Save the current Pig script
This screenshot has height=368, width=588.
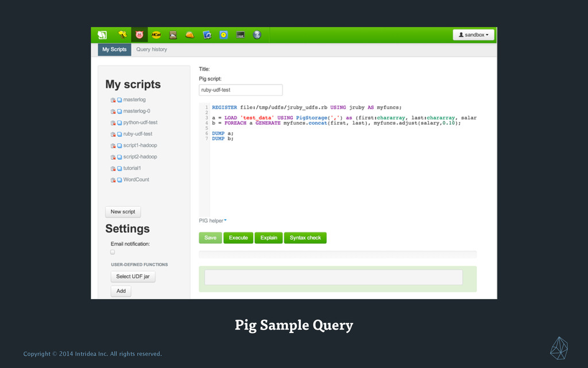point(210,237)
